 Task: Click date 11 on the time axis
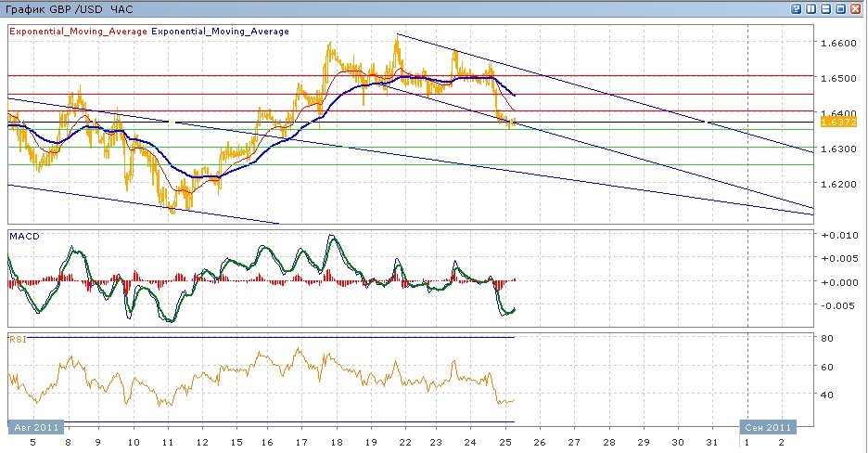167,443
